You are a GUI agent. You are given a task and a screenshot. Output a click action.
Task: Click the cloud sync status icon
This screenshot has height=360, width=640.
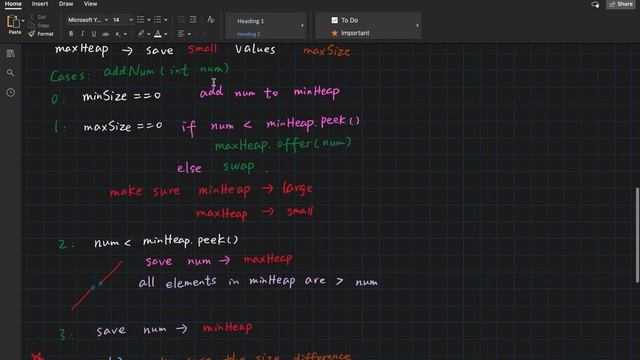(x=595, y=4)
